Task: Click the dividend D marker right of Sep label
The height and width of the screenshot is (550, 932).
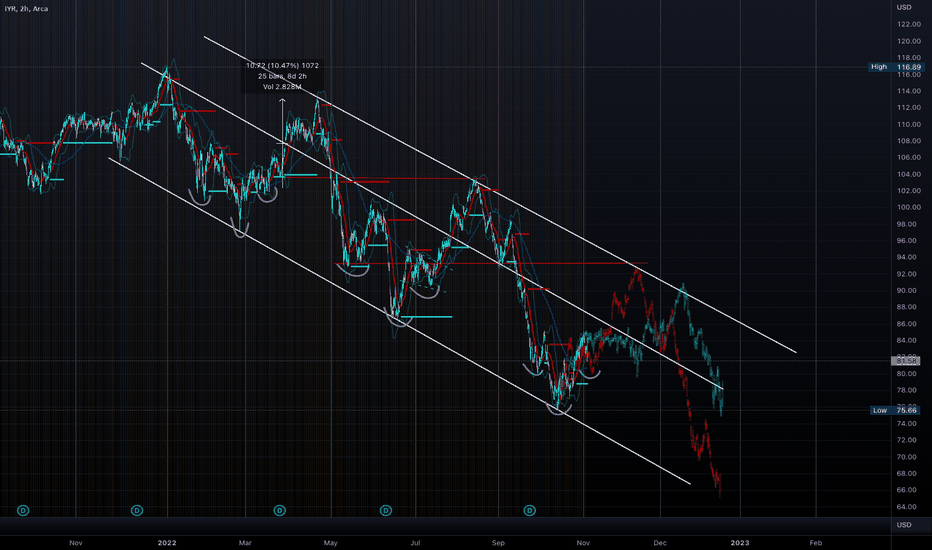Action: (x=530, y=510)
